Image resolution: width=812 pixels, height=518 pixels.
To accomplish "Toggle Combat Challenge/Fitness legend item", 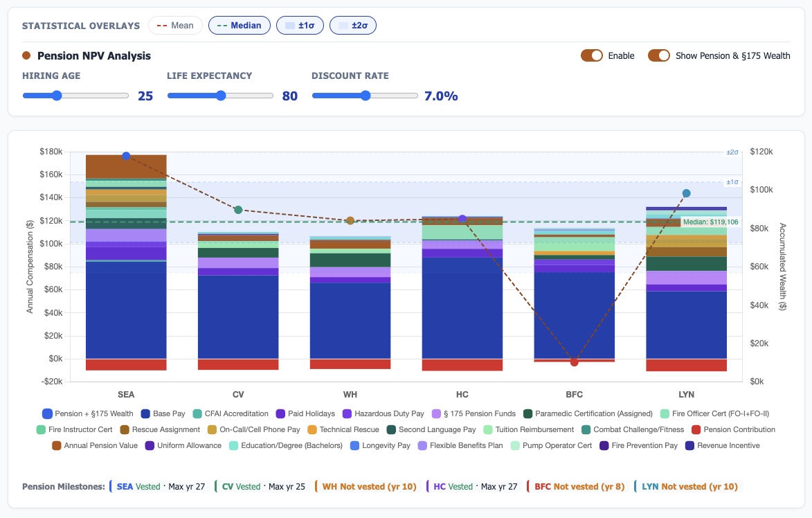I will tap(632, 430).
